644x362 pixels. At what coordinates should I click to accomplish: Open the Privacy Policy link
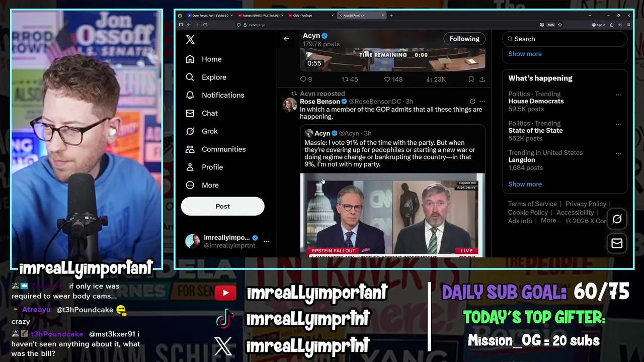click(586, 204)
